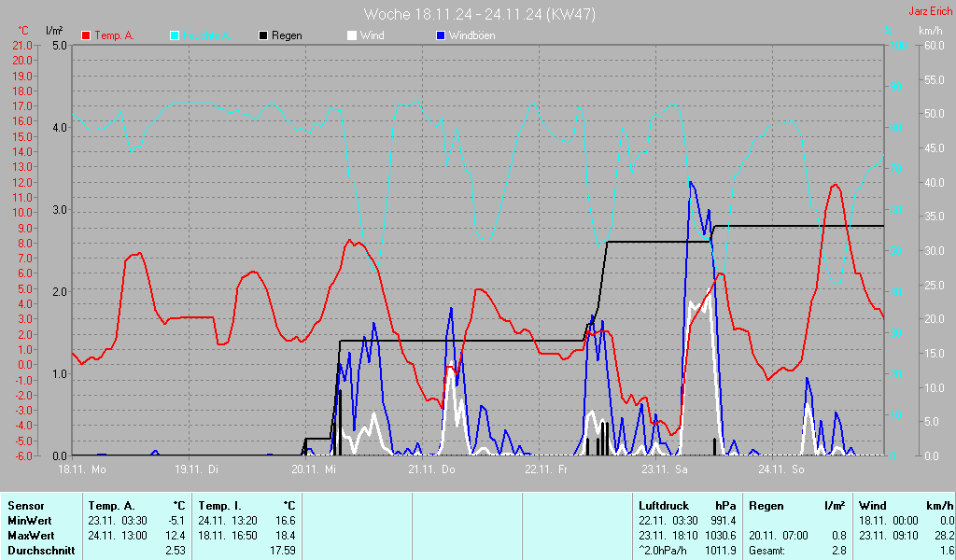Select the 18.11. Mo date marker
This screenshot has width=956, height=560.
click(82, 469)
